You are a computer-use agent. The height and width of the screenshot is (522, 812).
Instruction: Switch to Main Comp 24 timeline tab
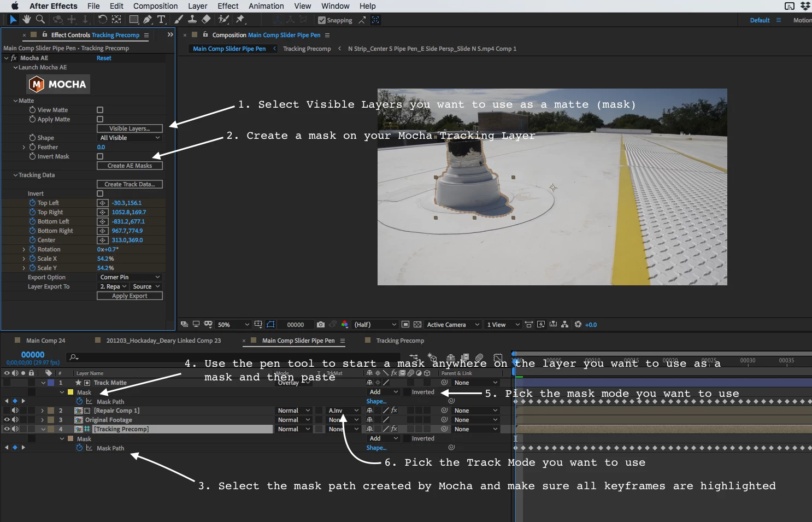(x=45, y=341)
